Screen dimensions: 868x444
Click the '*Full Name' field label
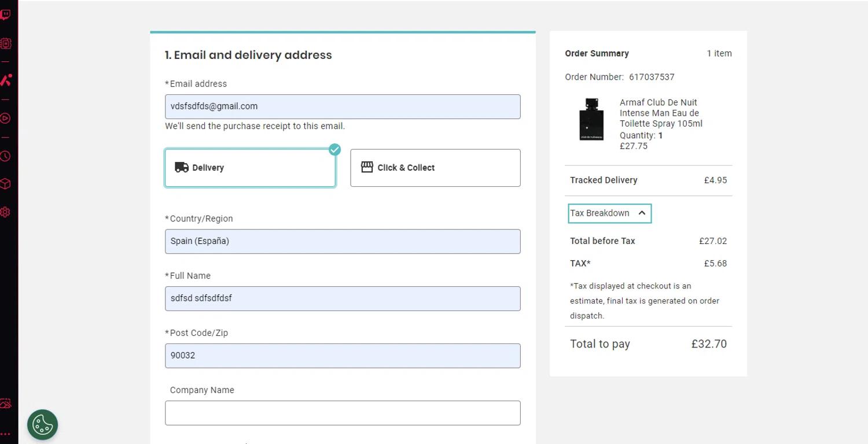[188, 276]
